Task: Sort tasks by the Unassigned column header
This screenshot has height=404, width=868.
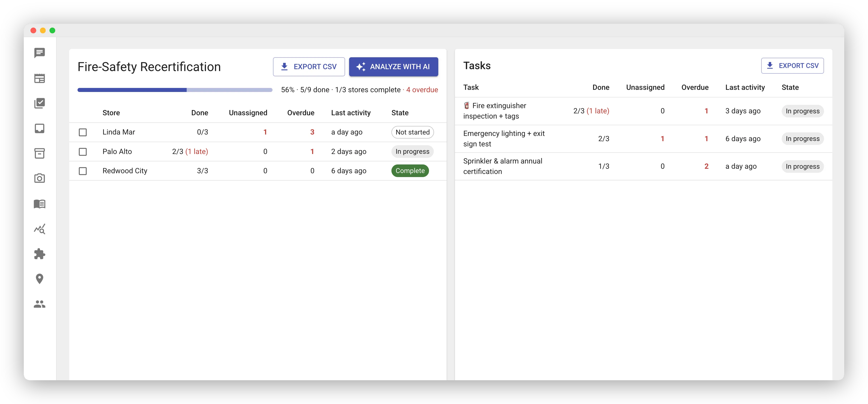Action: coord(645,87)
